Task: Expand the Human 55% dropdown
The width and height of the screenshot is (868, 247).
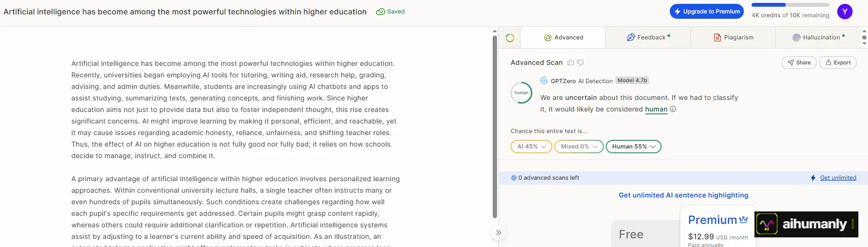Action: click(x=634, y=147)
